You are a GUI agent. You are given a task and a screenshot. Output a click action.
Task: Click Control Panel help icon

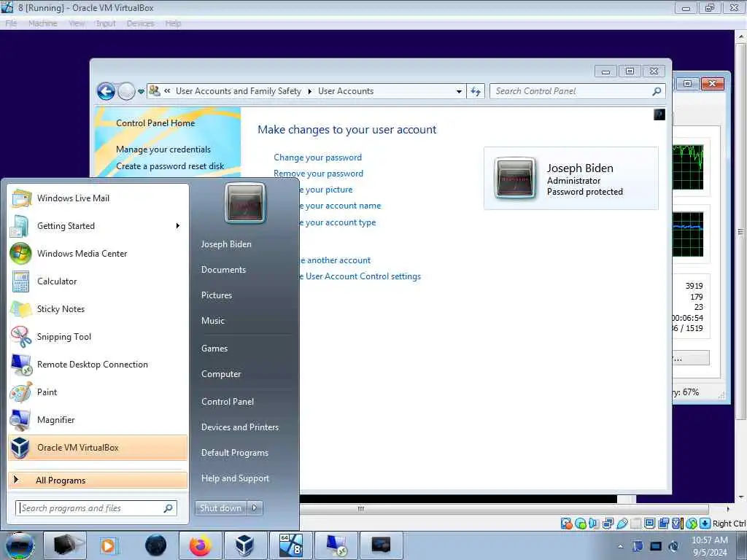coord(659,114)
